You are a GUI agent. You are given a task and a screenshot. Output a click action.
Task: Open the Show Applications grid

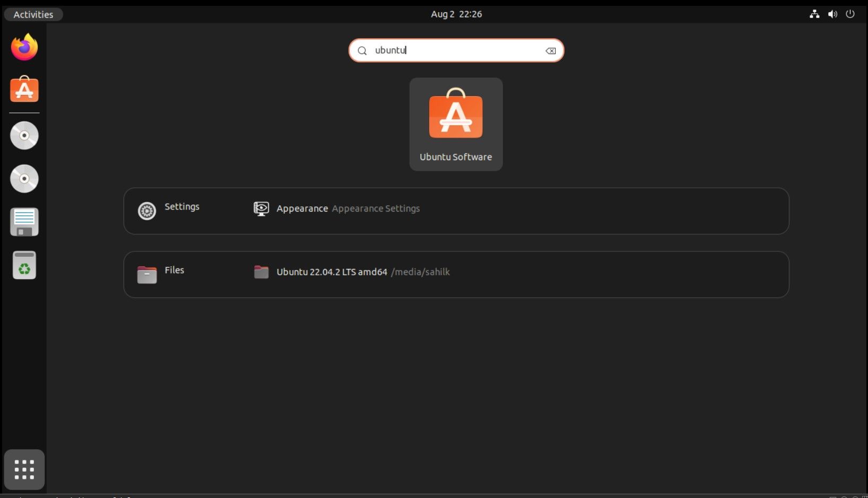click(x=24, y=469)
